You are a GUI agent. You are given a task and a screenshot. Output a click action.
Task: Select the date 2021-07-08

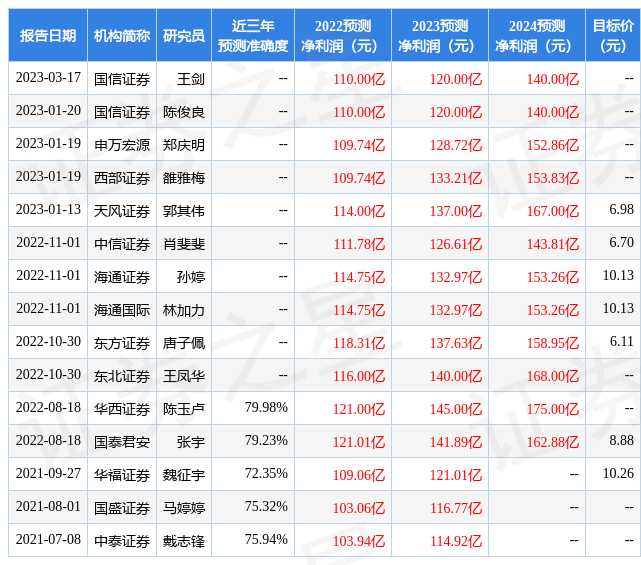click(x=48, y=540)
